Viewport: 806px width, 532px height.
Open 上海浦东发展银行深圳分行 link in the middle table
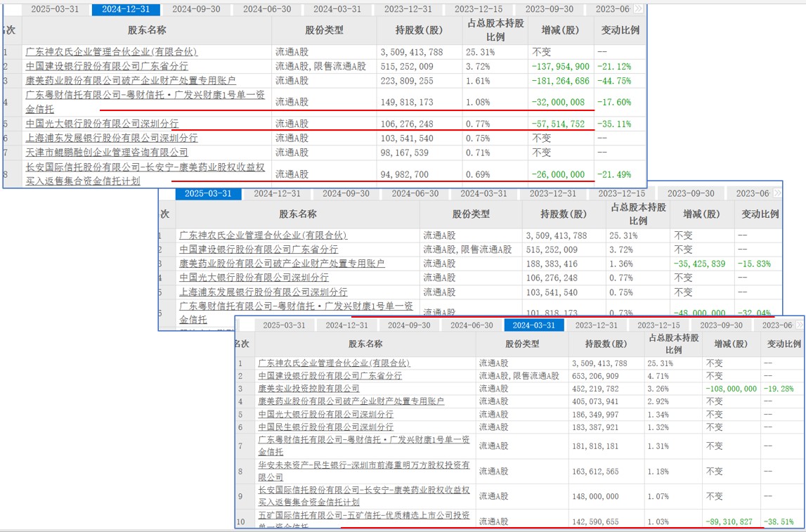click(x=264, y=292)
